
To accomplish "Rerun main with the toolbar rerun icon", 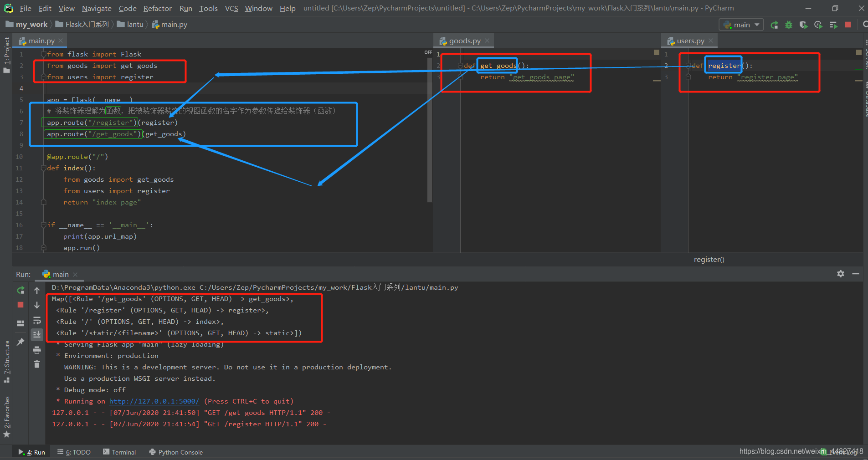I will pos(774,25).
